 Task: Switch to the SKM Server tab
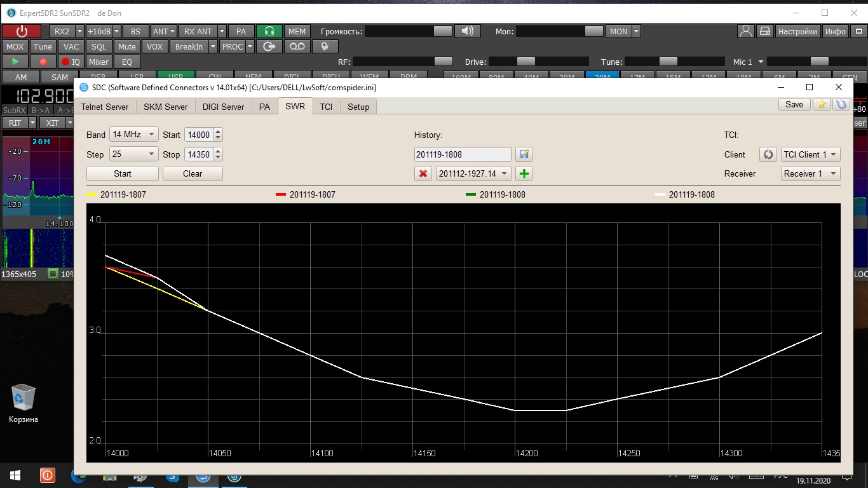165,107
